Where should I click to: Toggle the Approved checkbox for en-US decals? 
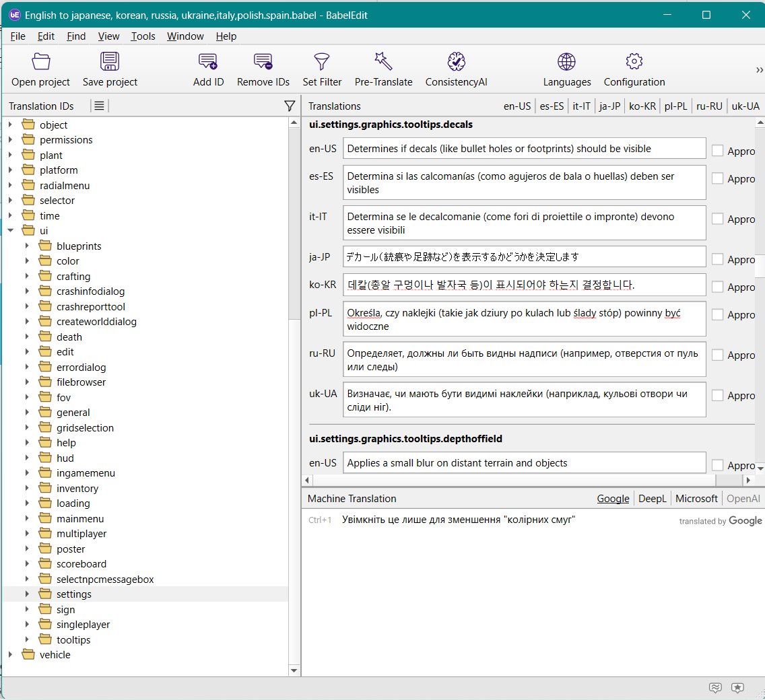coord(718,151)
